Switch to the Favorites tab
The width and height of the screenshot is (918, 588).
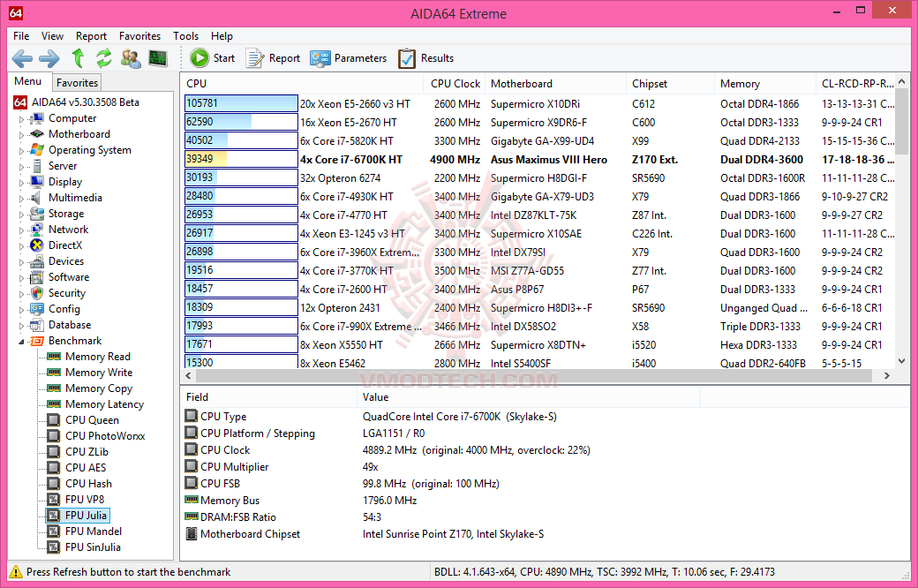(x=77, y=83)
